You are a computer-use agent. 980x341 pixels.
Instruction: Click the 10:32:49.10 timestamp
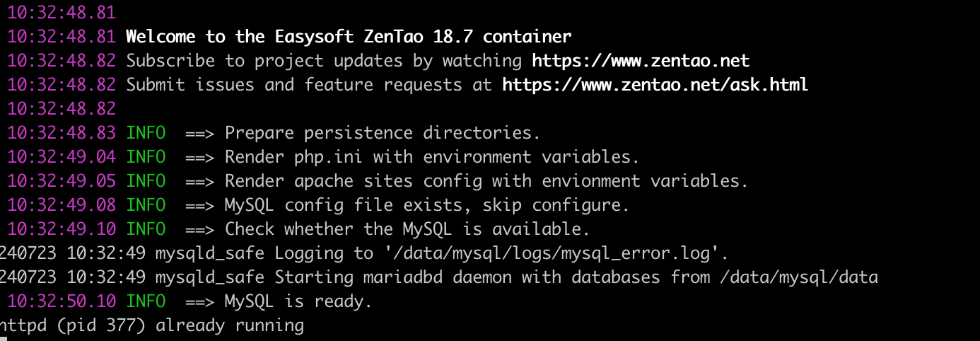(62, 229)
